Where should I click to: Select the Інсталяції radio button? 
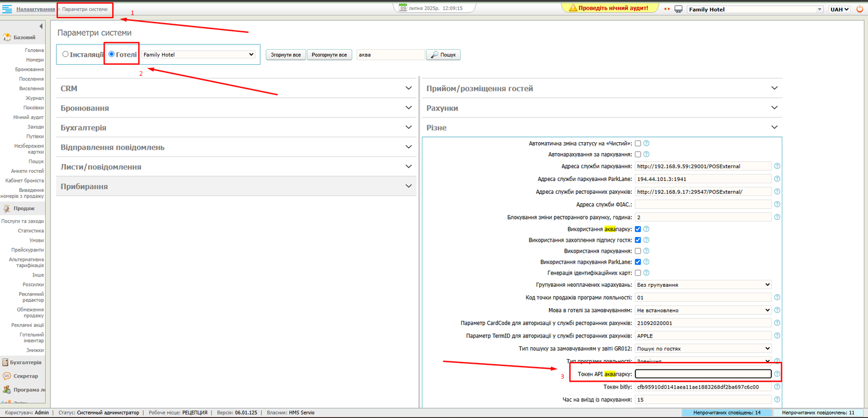[x=65, y=54]
